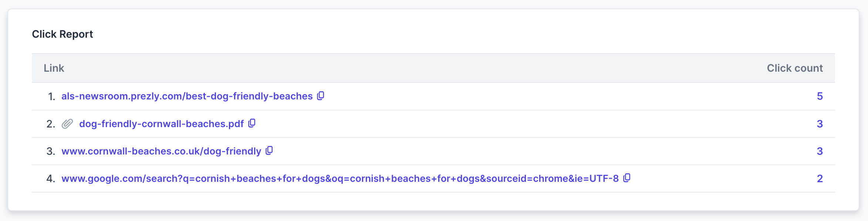Click count 3 for cornwall-beaches.co.uk row
868x221 pixels.
coord(820,151)
